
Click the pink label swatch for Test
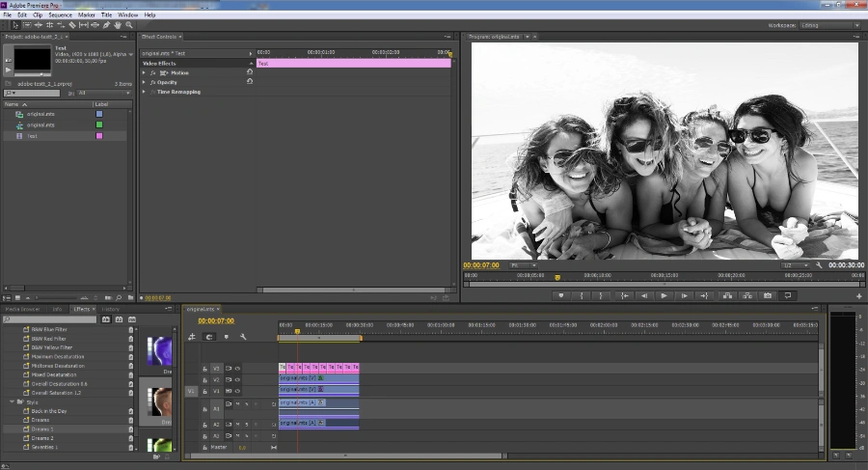click(x=99, y=136)
